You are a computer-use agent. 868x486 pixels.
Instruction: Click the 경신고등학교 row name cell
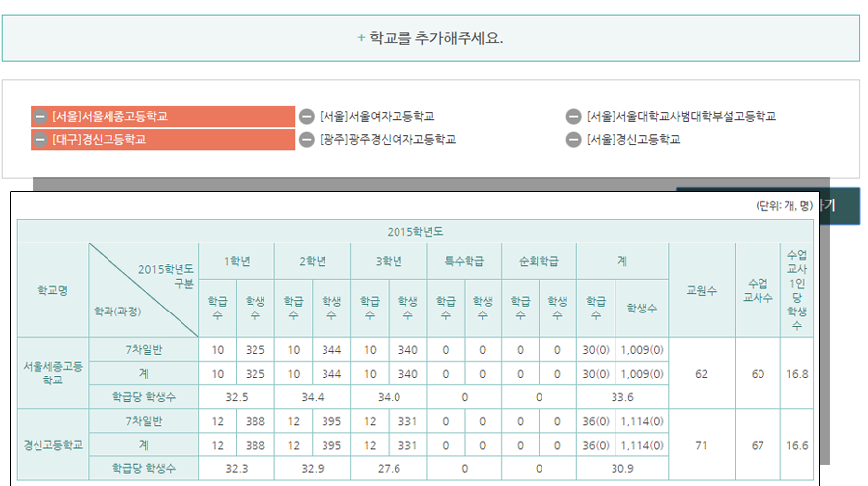(53, 445)
